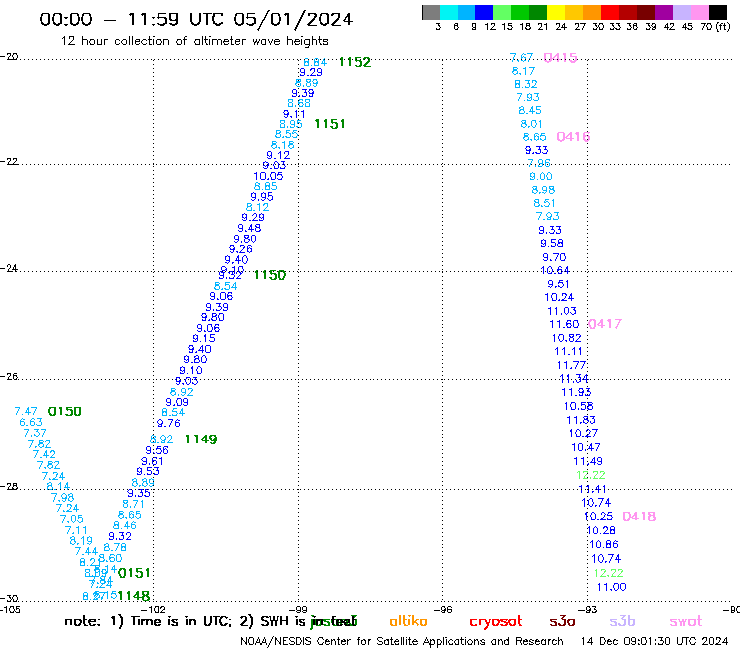
Task: Click the wave height value 7.98
Action: pyautogui.click(x=62, y=498)
